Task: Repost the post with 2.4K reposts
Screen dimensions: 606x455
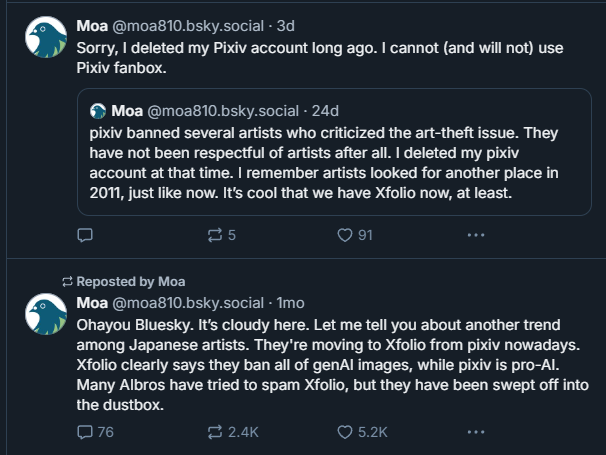Action: point(213,432)
